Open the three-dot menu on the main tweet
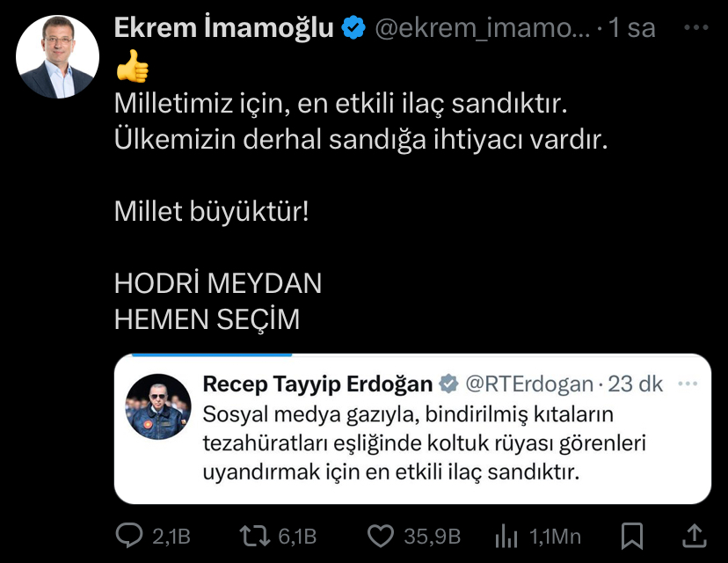The width and height of the screenshot is (728, 563). click(x=696, y=28)
